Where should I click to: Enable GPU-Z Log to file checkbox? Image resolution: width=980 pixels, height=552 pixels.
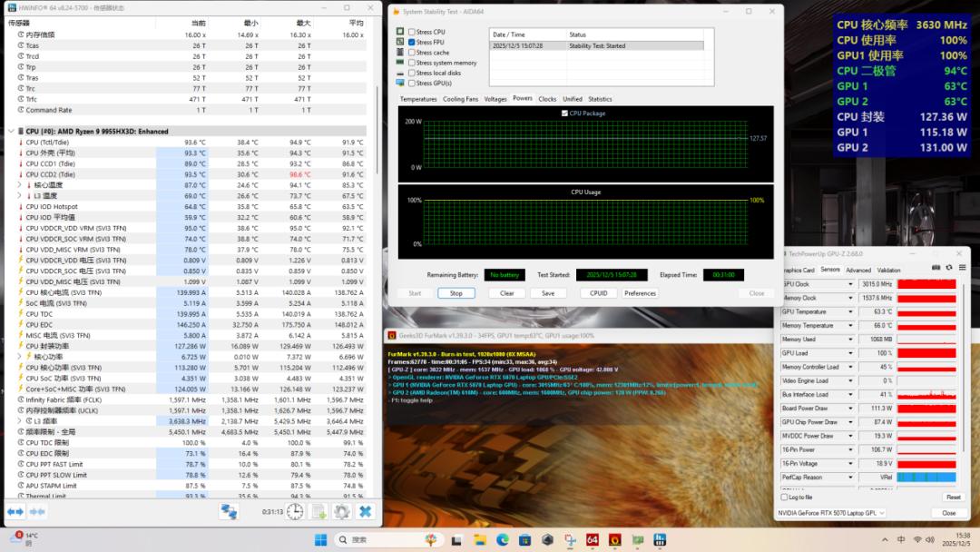coord(785,497)
